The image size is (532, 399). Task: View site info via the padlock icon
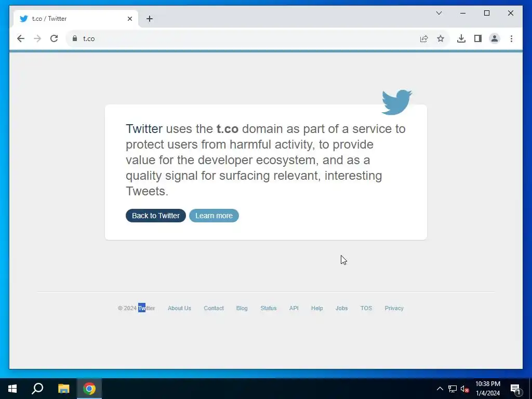[x=75, y=38]
